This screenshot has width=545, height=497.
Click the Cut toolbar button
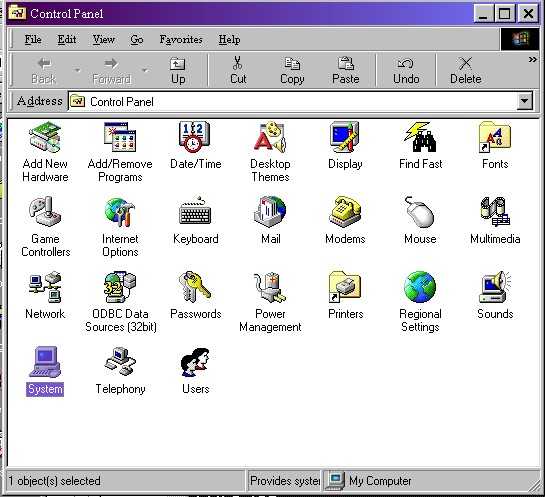(238, 71)
